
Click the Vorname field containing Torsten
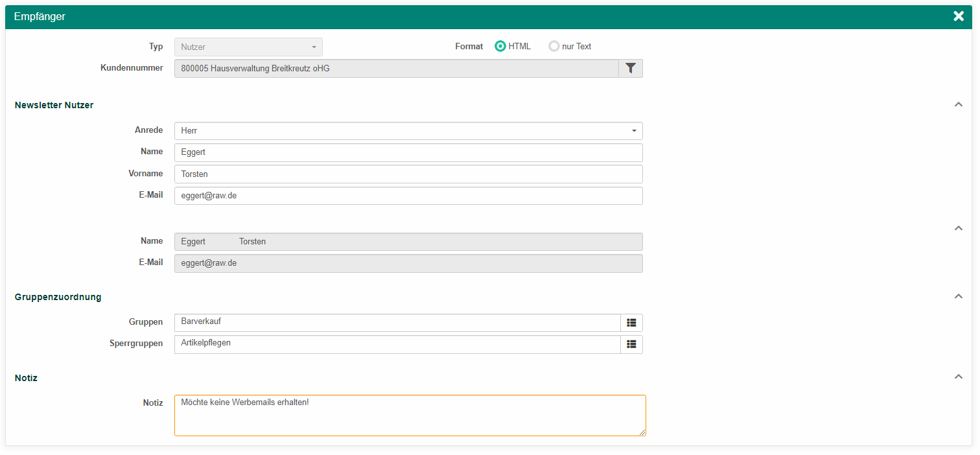coord(408,174)
